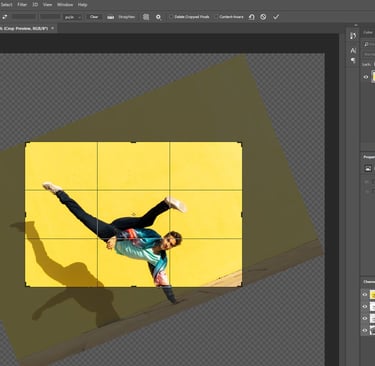Click the crop width input field
Image resolution: width=375 pixels, height=366 pixels.
24,17
